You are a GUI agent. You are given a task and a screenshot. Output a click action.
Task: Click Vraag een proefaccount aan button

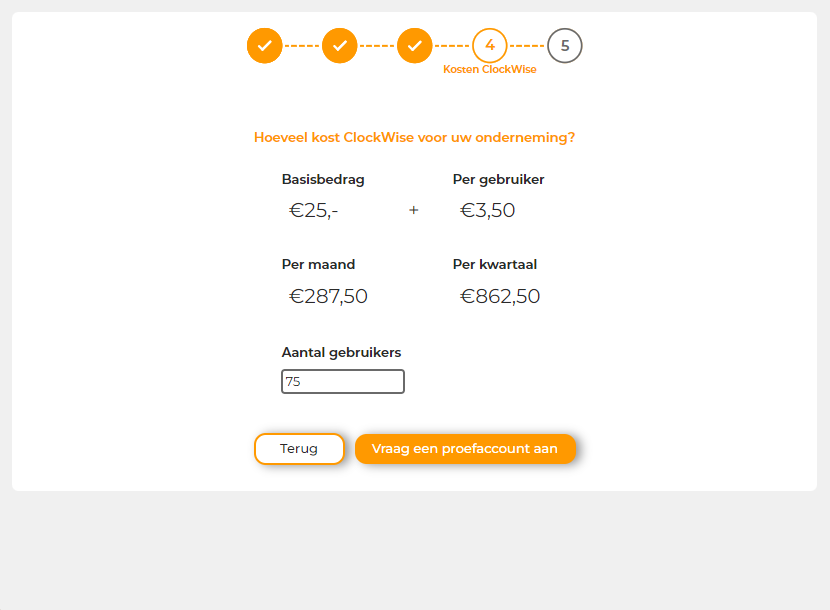(x=465, y=449)
